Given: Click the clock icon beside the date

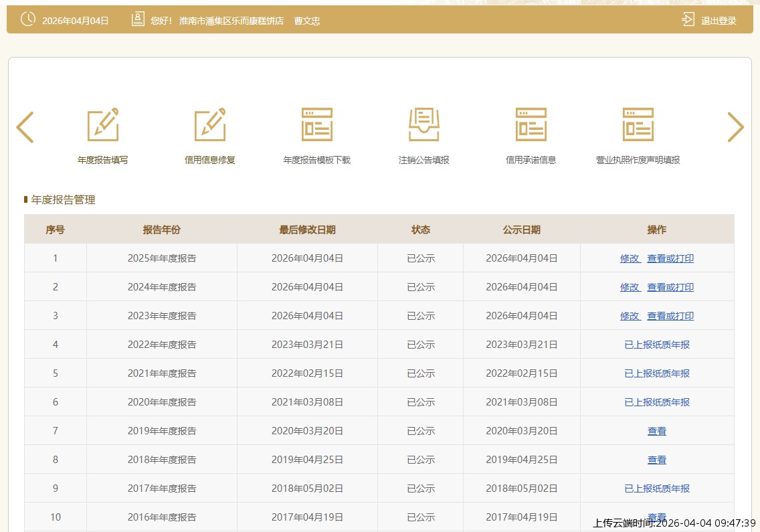Looking at the screenshot, I should (28, 19).
